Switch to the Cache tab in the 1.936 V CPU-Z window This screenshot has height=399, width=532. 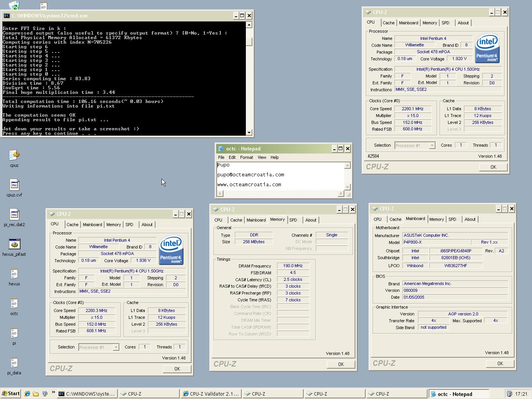[73, 225]
